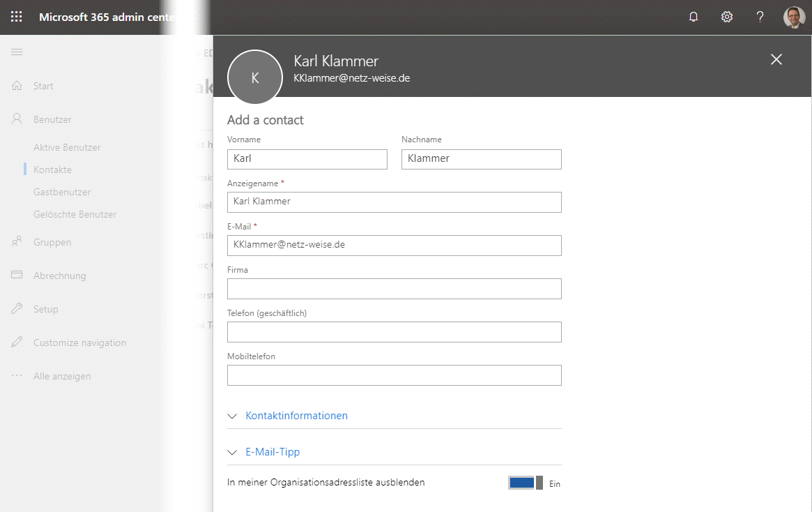Open the account profile picture
This screenshot has height=512, width=812.
pos(794,17)
